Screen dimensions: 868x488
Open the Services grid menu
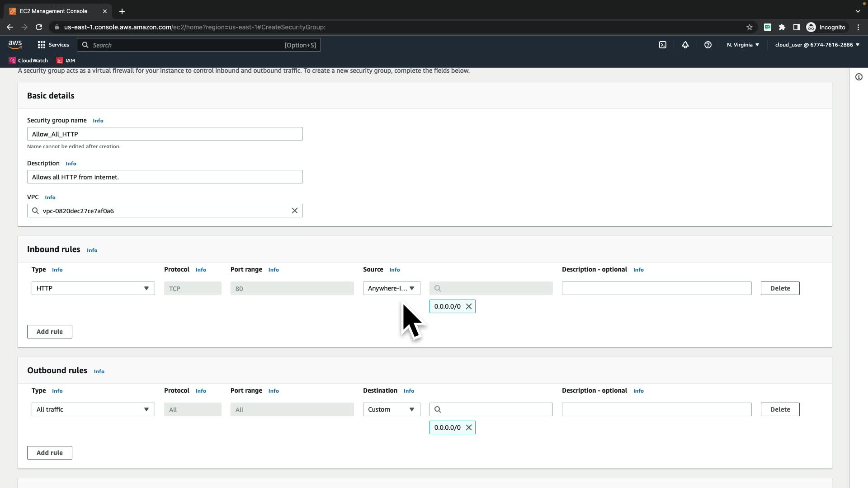coord(53,45)
